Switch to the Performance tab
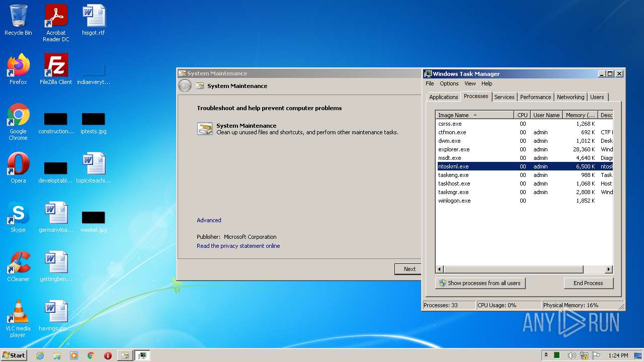This screenshot has width=644, height=362. pyautogui.click(x=535, y=97)
